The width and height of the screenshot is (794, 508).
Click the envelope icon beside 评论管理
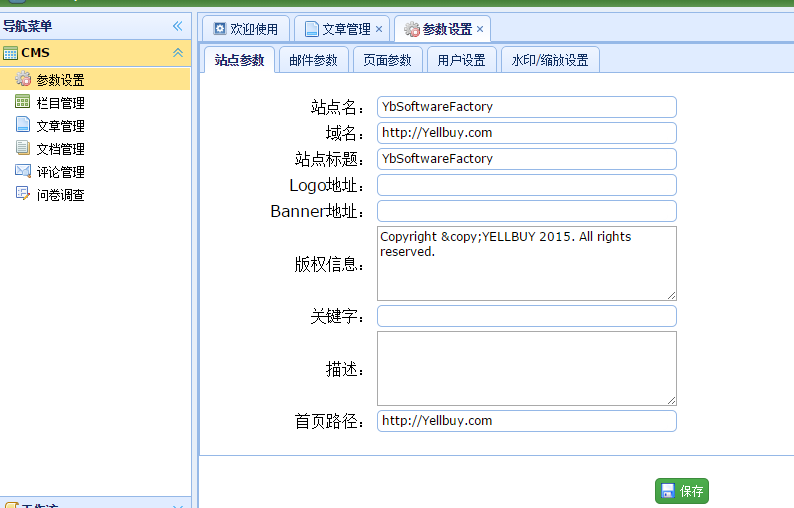23,171
